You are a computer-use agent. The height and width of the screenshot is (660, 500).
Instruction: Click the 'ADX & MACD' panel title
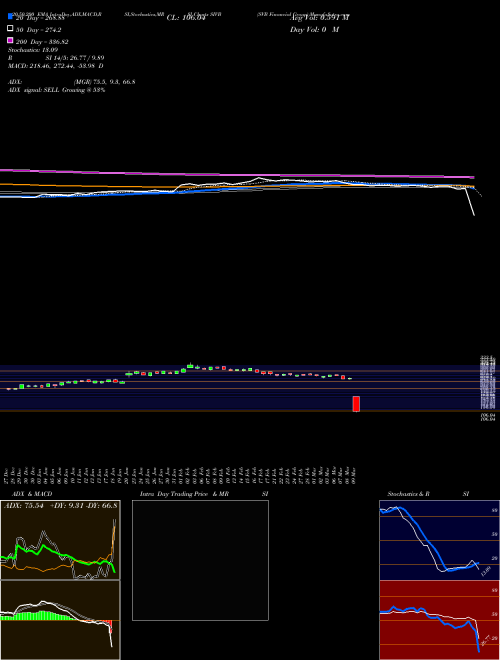coord(32,494)
